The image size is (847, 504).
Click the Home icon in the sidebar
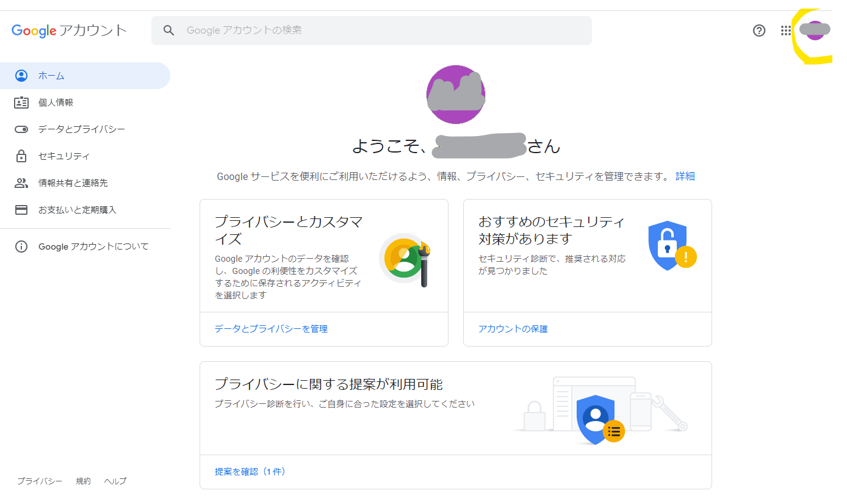(21, 75)
